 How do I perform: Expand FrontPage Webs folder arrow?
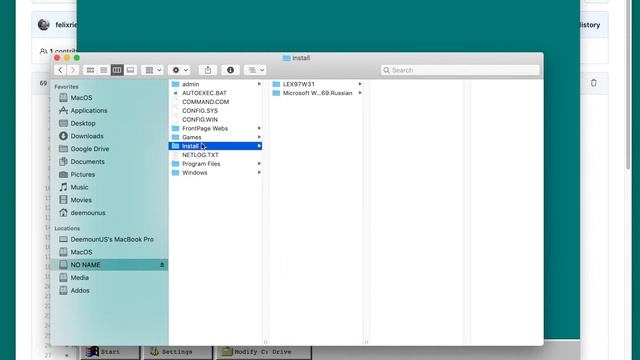click(259, 128)
